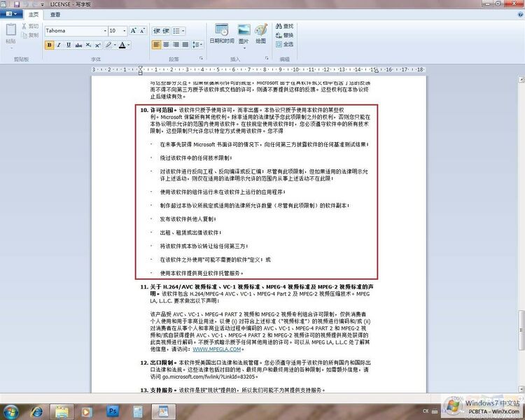The width and height of the screenshot is (525, 420).
Task: Open the blue WordPad application menu button
Action: point(11,14)
